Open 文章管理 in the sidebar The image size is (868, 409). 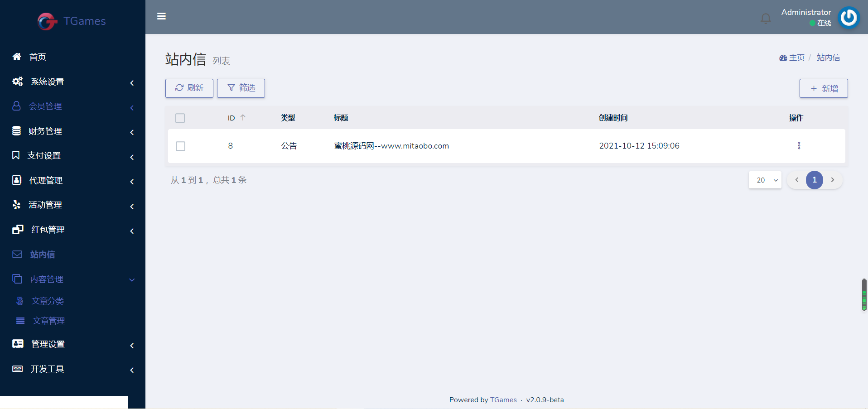click(48, 321)
